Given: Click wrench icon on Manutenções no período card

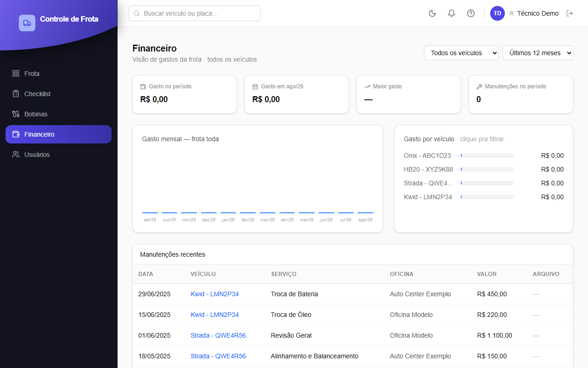Looking at the screenshot, I should (479, 86).
